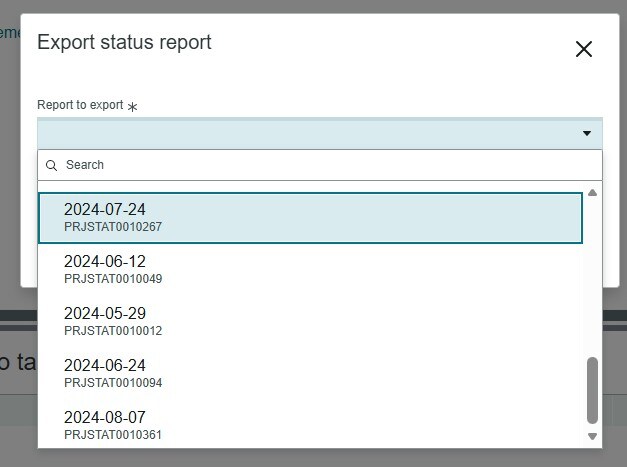Choose the 2024-06-12 report PRJSTAT0010049

click(x=310, y=269)
